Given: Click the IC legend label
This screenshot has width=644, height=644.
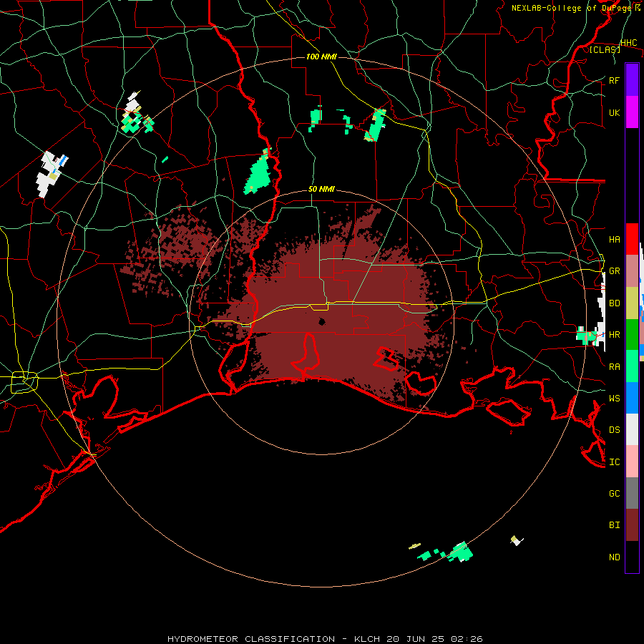Looking at the screenshot, I should 614,462.
